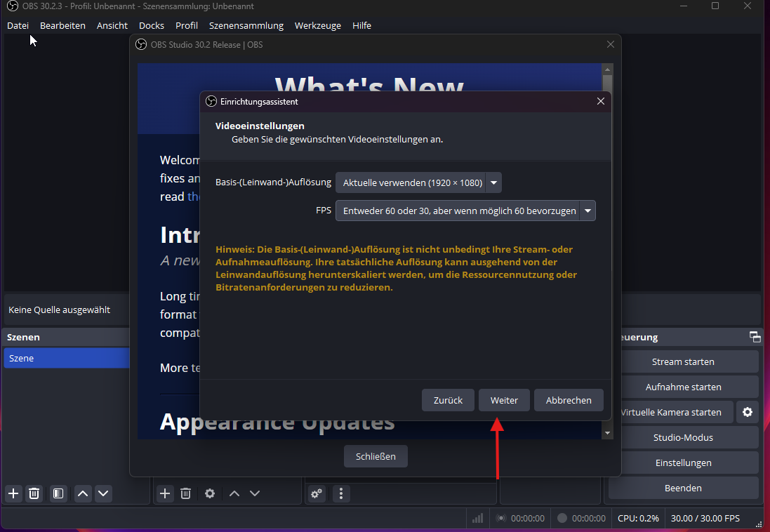Open the Docks menu

click(152, 25)
